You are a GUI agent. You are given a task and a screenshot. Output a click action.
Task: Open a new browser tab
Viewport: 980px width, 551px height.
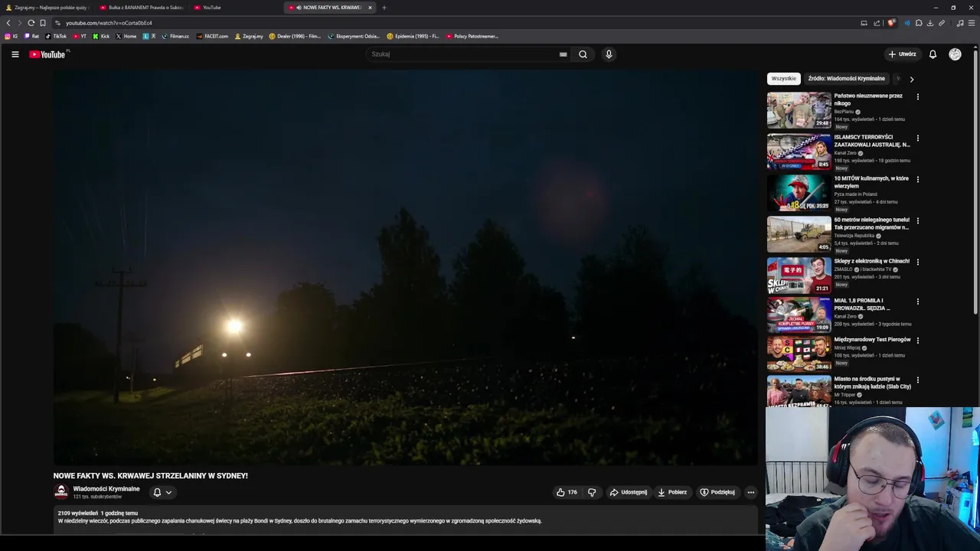pos(384,8)
